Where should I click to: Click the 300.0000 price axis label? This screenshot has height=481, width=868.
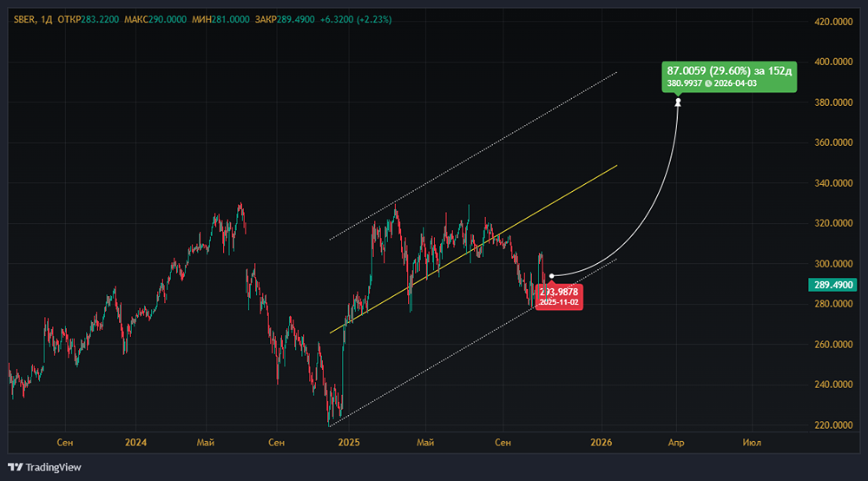pos(833,263)
